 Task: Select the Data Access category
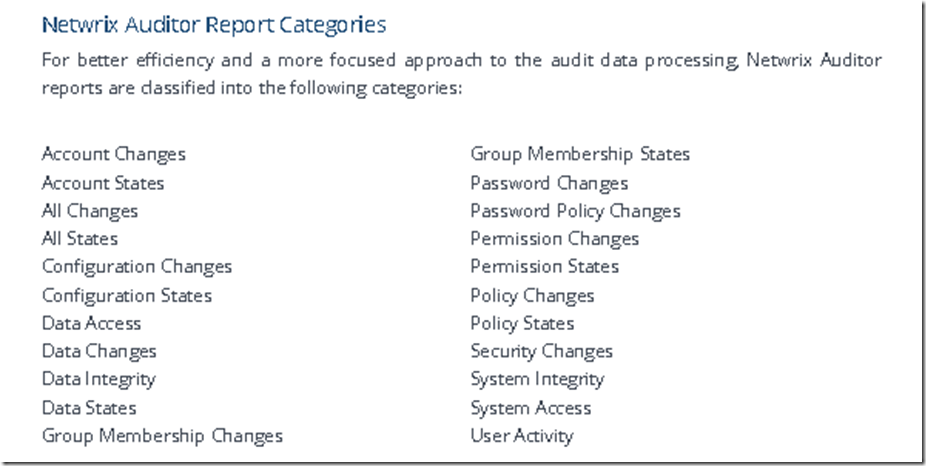pos(92,323)
